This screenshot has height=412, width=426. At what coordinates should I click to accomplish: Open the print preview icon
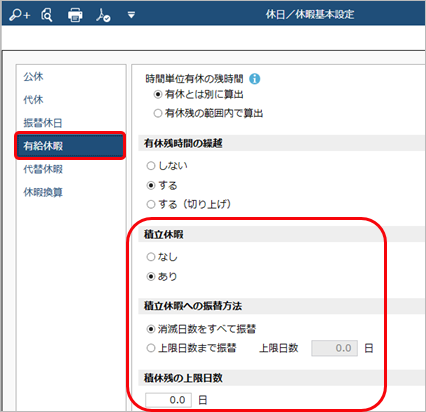point(47,15)
